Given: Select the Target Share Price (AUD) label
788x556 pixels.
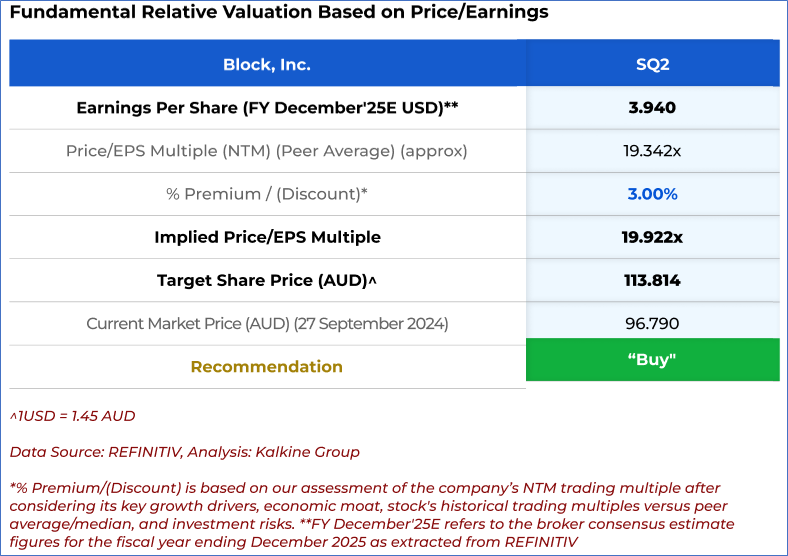Looking at the screenshot, I should pos(267,281).
